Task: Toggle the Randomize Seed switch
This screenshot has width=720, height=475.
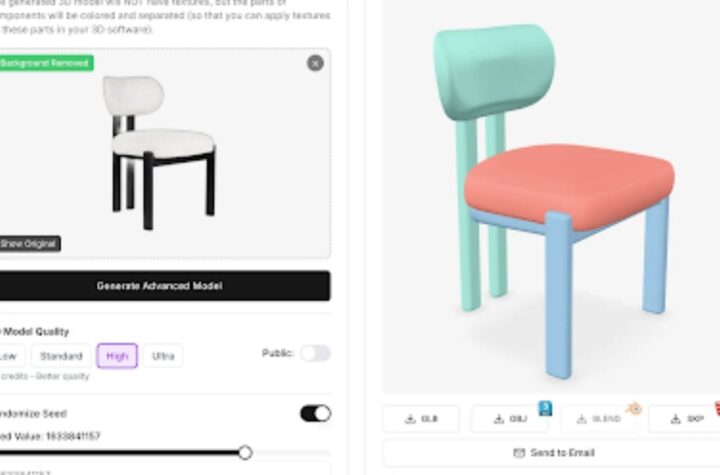Action: click(315, 413)
